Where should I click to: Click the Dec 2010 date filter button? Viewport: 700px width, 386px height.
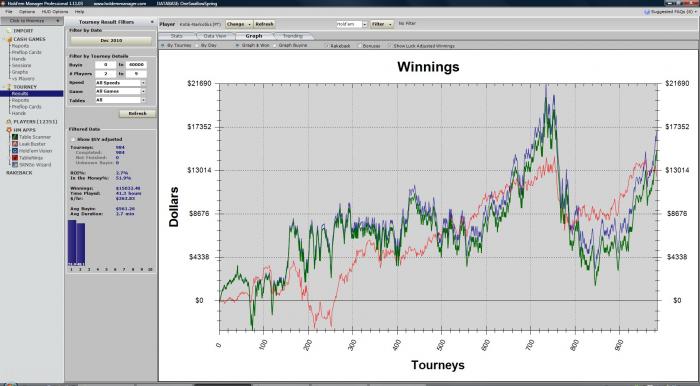coord(111,41)
